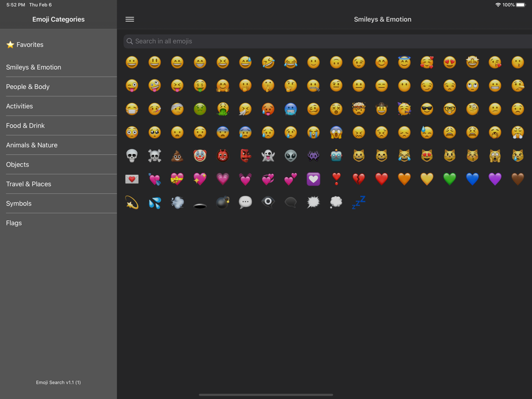Pick the heart with arrow emoji
The image size is (532, 399).
pos(155,179)
